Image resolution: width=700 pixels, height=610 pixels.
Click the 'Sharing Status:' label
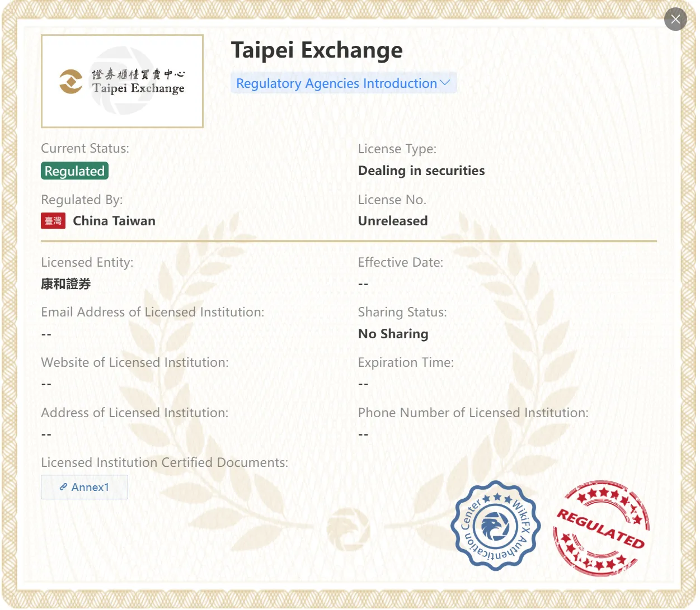point(402,312)
